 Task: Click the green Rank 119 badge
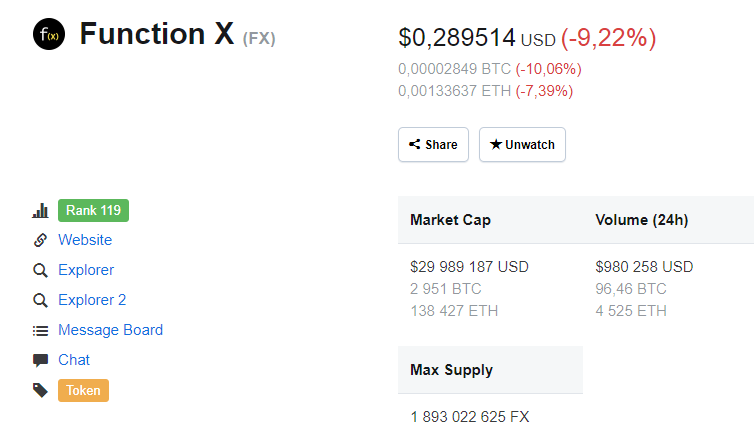tap(93, 210)
